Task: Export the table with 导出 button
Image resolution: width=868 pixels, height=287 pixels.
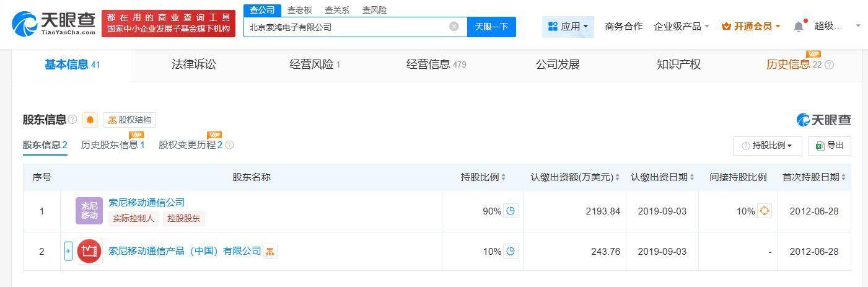Action: [830, 146]
